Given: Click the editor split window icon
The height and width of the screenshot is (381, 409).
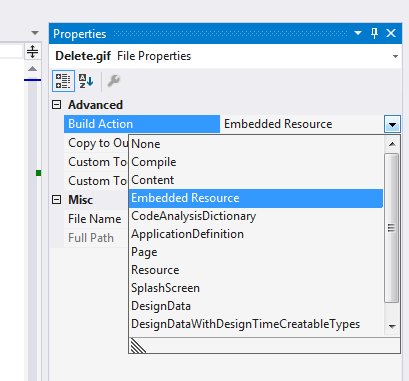Looking at the screenshot, I should 32,52.
